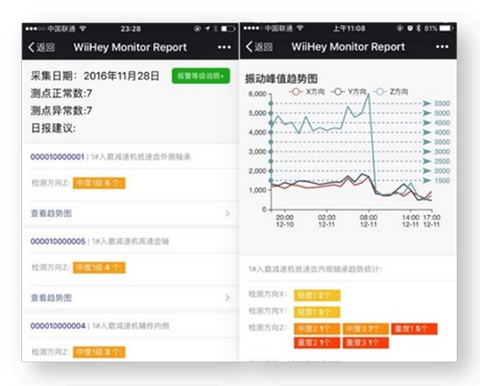Viewport: 480px width, 386px height.
Task: Tap the battery icon in the left phone status bar
Action: 228,29
